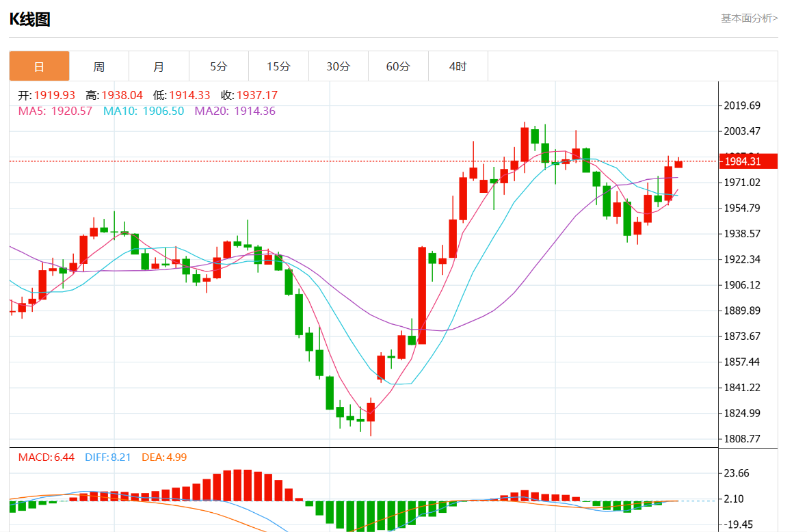The image size is (807, 532).
Task: Click the 1954.79 price axis label
Action: [742, 209]
